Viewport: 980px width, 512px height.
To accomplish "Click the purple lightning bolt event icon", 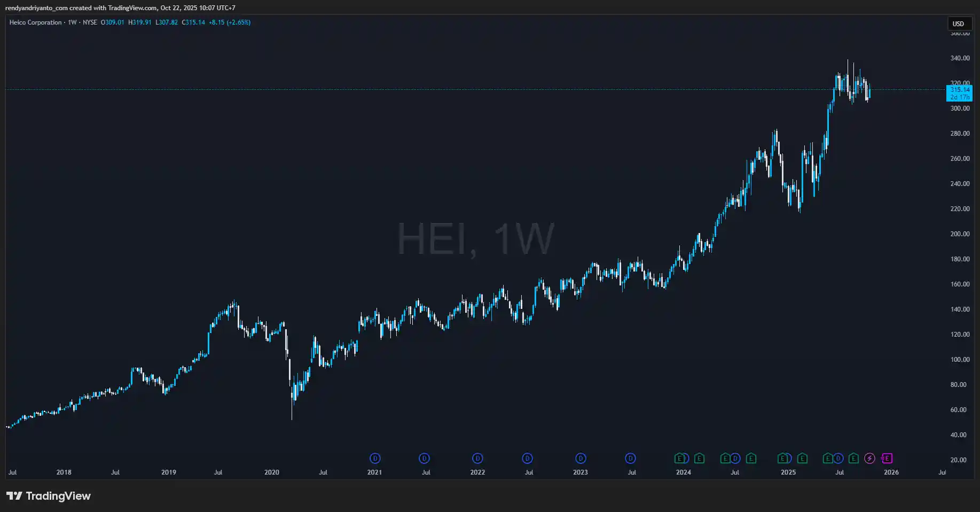I will pyautogui.click(x=869, y=458).
